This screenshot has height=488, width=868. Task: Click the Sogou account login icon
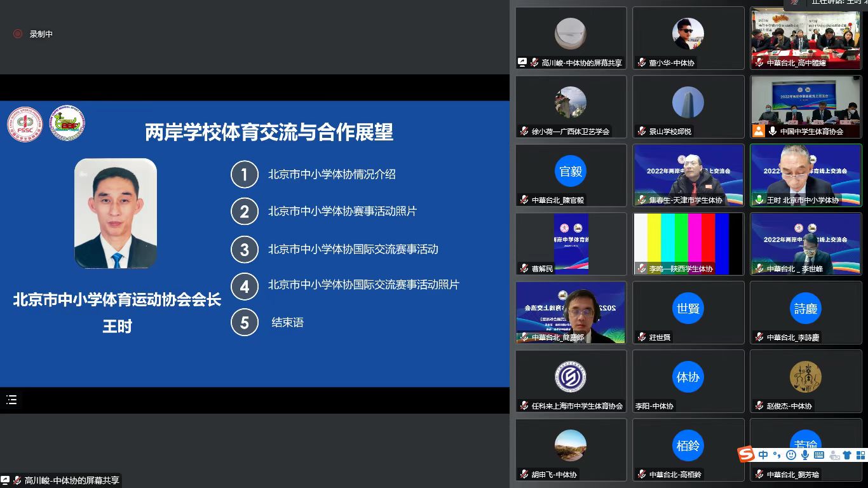pyautogui.click(x=833, y=455)
